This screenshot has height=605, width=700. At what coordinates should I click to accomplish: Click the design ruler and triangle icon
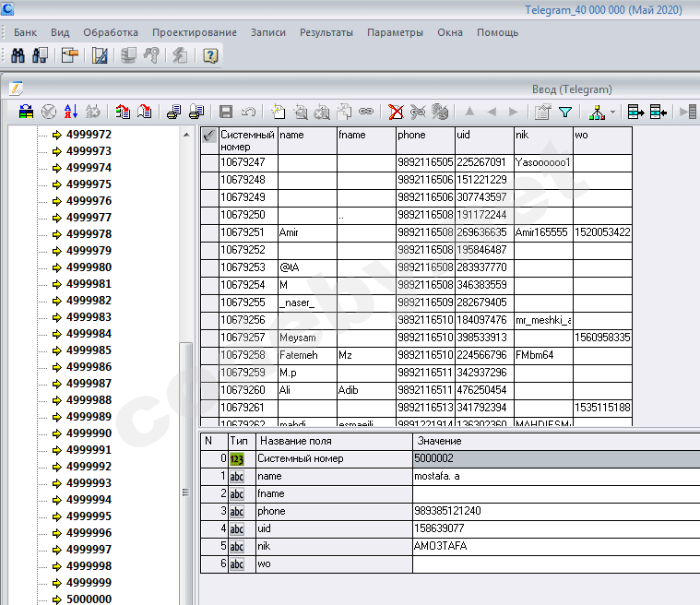tap(100, 55)
